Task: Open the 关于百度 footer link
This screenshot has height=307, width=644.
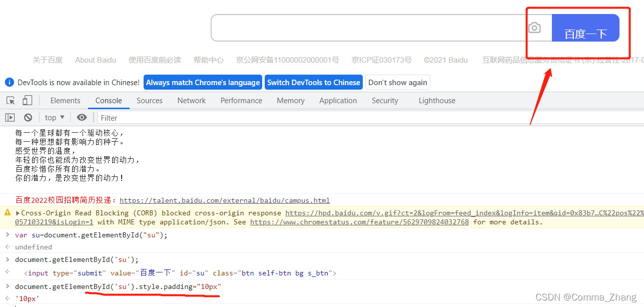Action: pyautogui.click(x=48, y=60)
